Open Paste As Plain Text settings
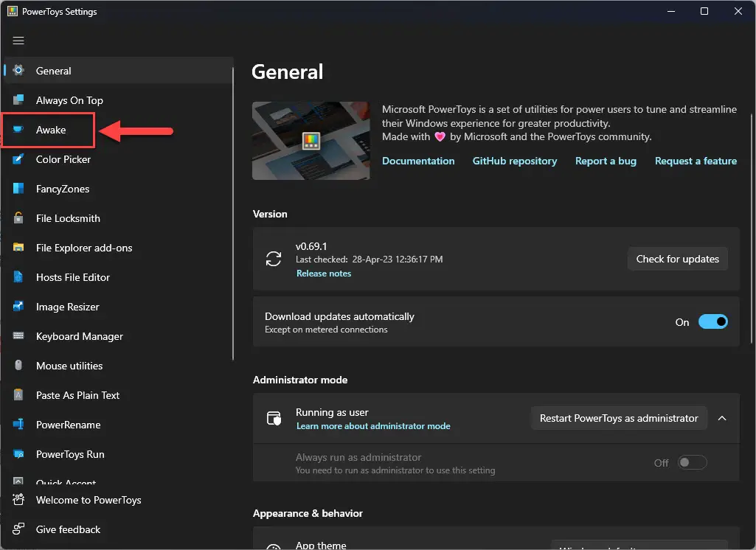Viewport: 756px width, 550px height. [x=118, y=394]
